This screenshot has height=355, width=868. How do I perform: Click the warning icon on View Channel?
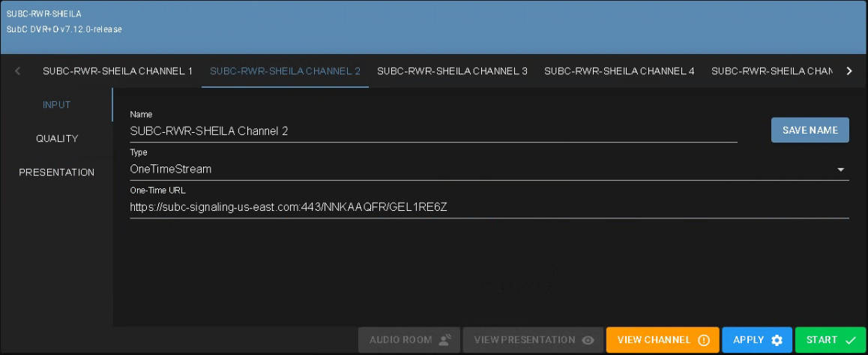tap(703, 340)
